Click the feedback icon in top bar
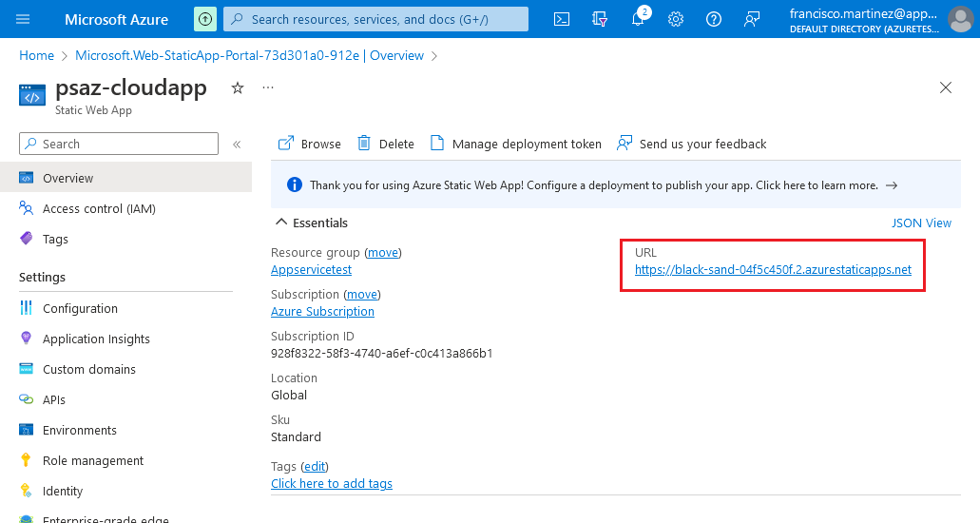Image resolution: width=980 pixels, height=523 pixels. (x=752, y=19)
